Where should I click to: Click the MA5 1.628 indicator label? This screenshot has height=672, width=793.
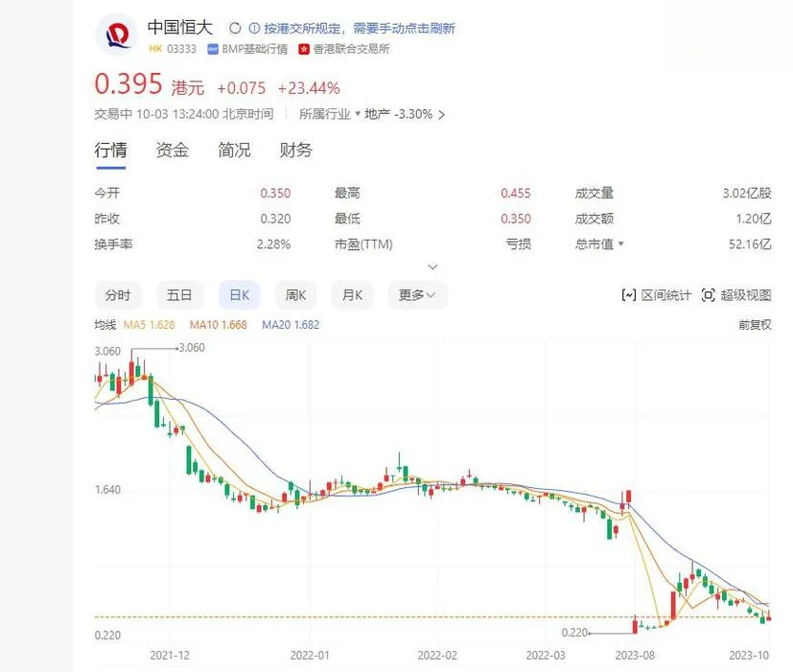click(150, 325)
